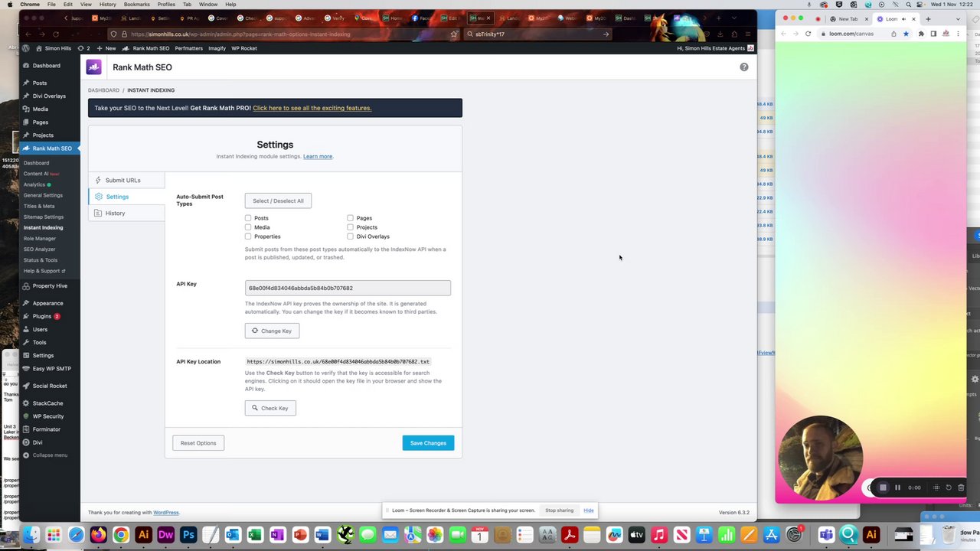Open Role Manager in the Rank Math submenu

tap(40, 238)
